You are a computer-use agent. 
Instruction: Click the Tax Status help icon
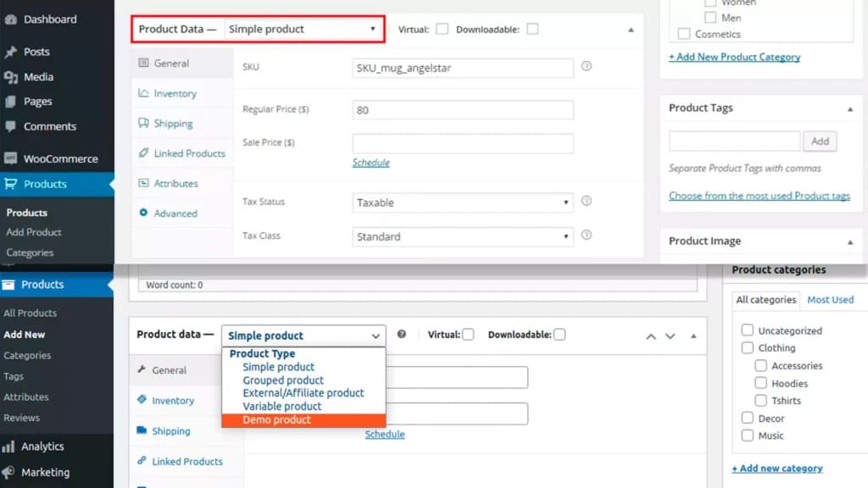(587, 201)
